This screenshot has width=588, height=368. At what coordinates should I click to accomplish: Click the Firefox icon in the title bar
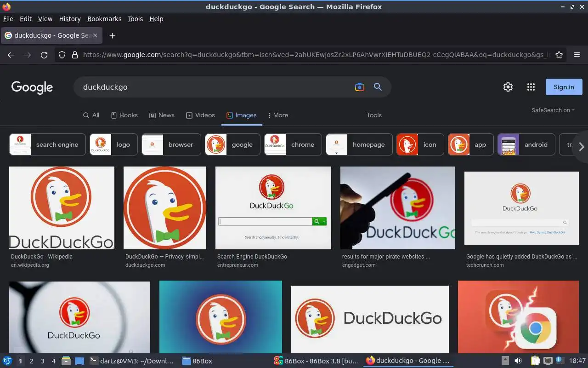pos(6,6)
